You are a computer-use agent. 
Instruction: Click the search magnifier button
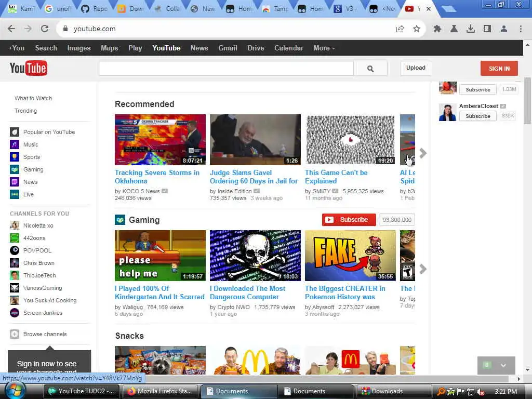coord(370,69)
